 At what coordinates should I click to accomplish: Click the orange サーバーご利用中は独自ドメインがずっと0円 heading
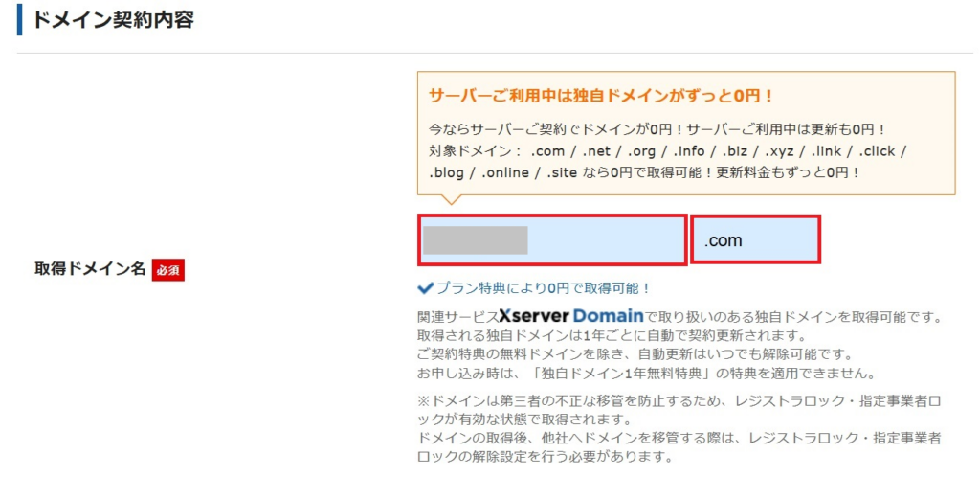click(601, 96)
